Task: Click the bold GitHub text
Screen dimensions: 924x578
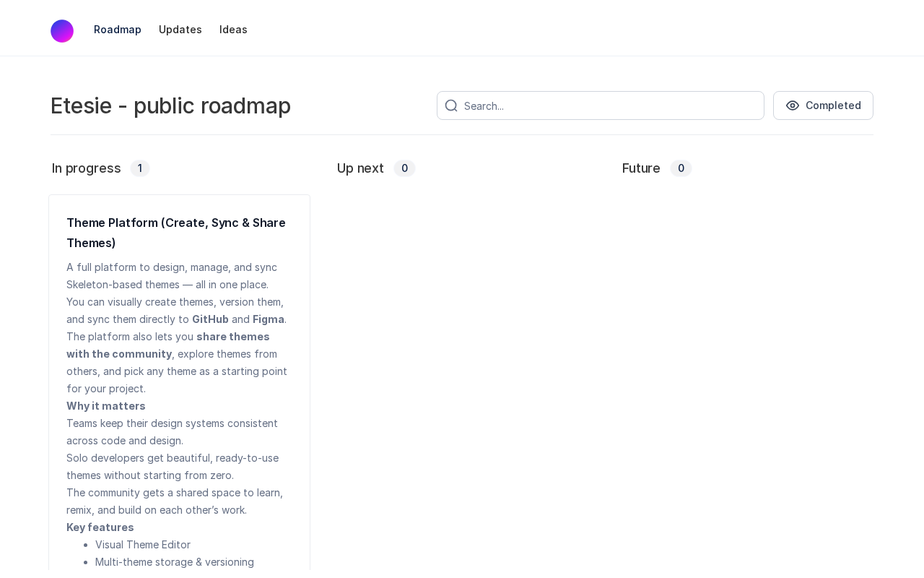Action: click(210, 319)
